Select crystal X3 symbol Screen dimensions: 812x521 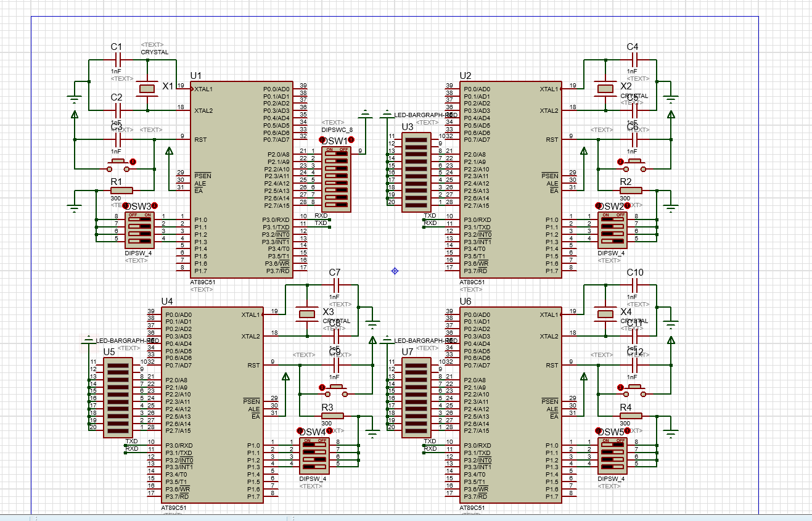pyautogui.click(x=307, y=314)
